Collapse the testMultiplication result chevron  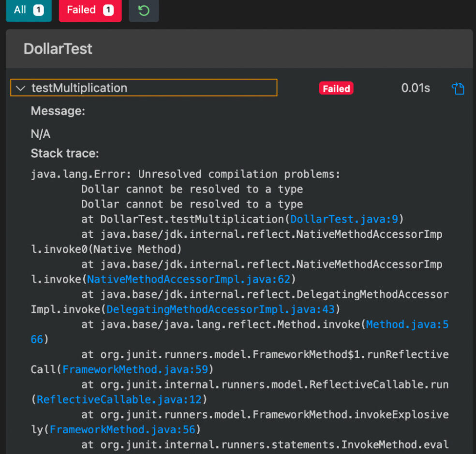[20, 88]
